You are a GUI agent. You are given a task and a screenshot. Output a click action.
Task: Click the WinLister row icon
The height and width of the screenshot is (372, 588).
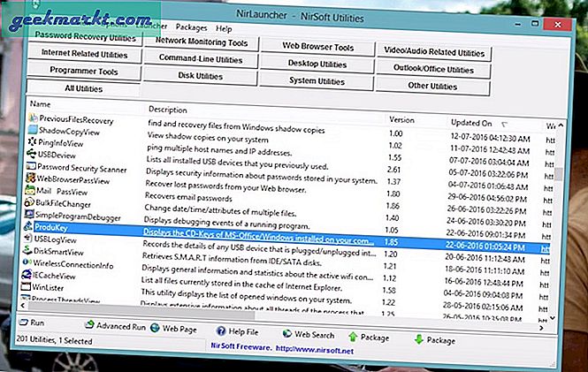[x=26, y=287]
